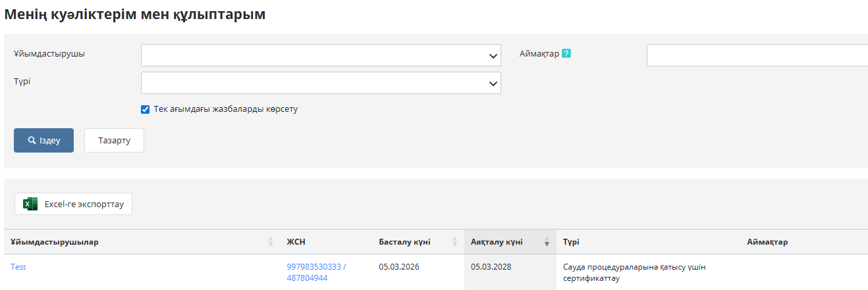Open the Ұйымдастырушы dropdown
The width and height of the screenshot is (868, 290).
321,55
